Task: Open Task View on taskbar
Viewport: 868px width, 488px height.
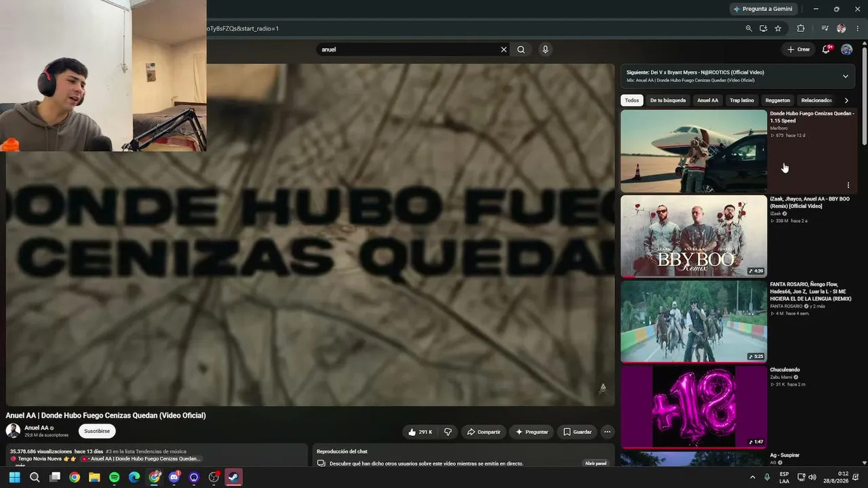Action: [x=55, y=477]
